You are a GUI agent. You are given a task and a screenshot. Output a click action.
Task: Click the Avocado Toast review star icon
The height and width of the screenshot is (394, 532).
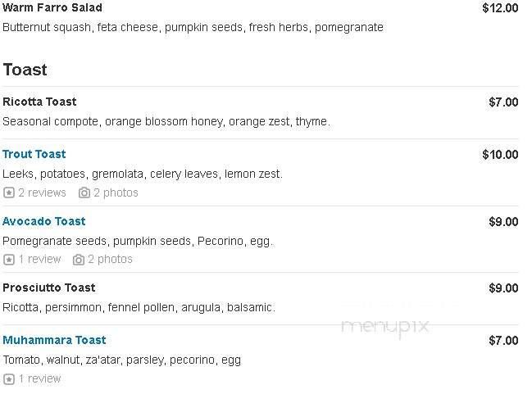(x=9, y=260)
